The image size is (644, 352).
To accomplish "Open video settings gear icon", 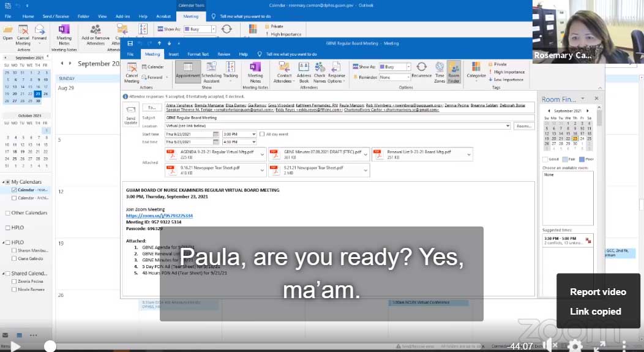I will (575, 345).
